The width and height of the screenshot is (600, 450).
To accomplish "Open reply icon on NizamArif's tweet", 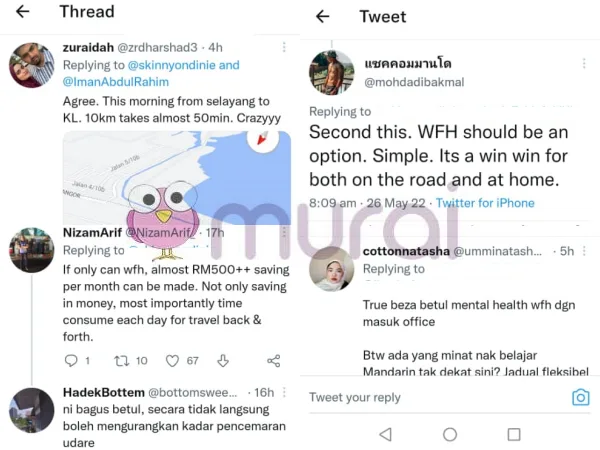I will (71, 360).
